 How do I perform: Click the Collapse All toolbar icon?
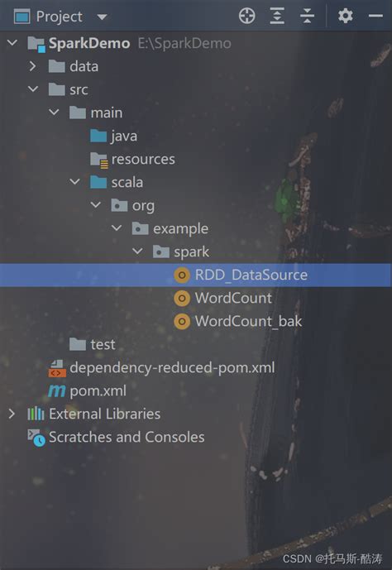(308, 17)
